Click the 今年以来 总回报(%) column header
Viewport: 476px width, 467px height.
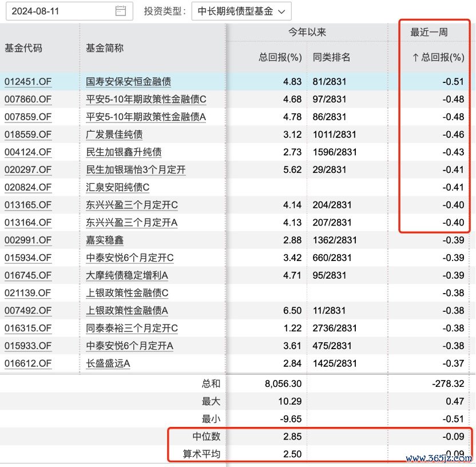pyautogui.click(x=280, y=57)
